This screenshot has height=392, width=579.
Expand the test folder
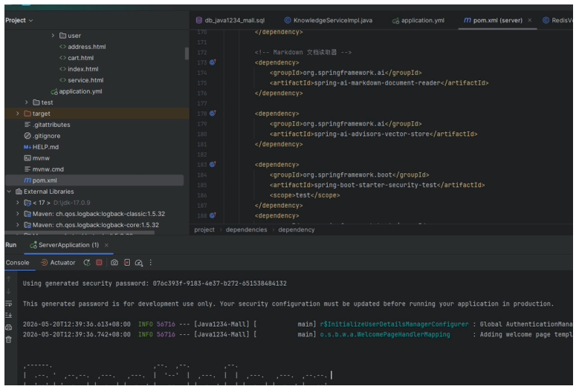[x=26, y=102]
